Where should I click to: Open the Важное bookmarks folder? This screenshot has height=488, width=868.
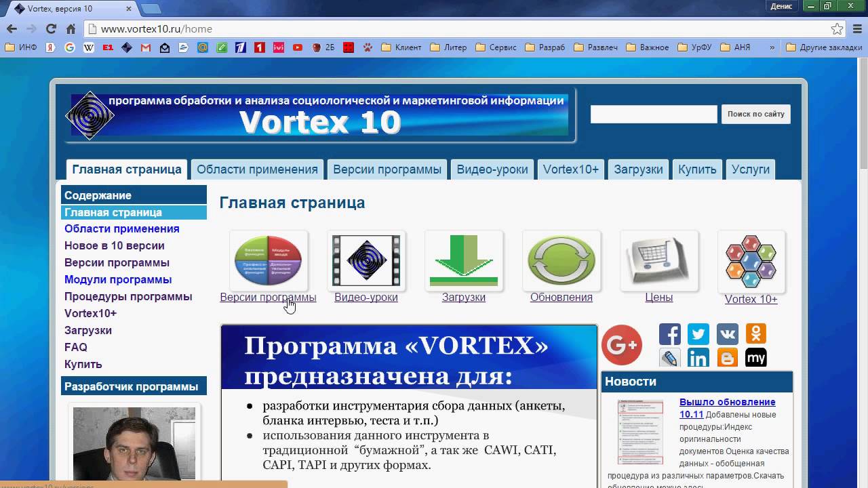(x=648, y=47)
